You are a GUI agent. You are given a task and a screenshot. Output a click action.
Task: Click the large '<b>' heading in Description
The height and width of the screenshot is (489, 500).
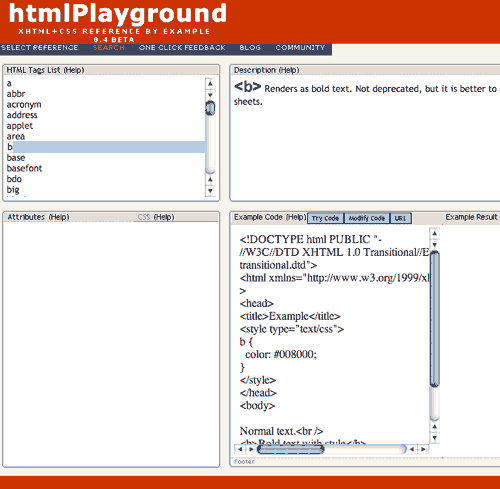point(247,87)
